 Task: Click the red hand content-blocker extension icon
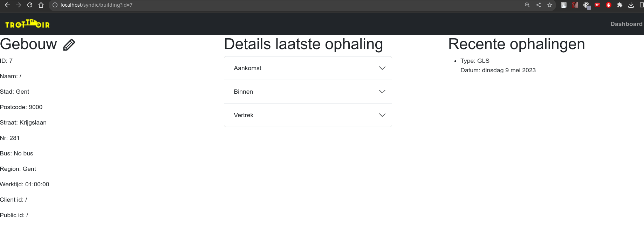609,5
